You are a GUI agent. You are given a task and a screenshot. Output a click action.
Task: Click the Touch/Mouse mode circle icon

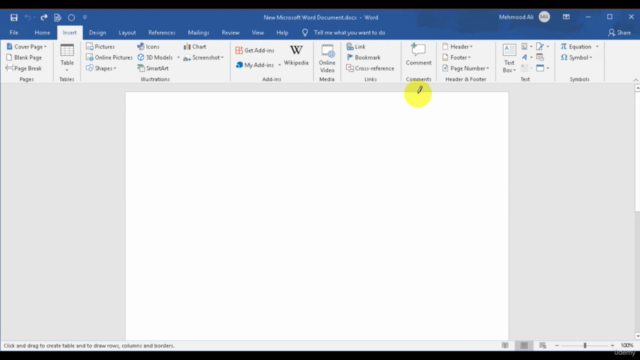point(71,18)
